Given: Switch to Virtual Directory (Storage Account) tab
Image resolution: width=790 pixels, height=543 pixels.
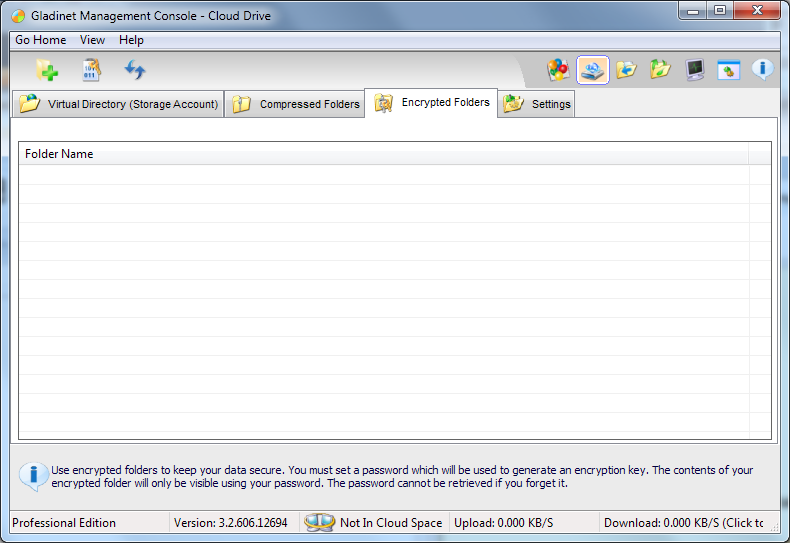Looking at the screenshot, I should pyautogui.click(x=118, y=104).
